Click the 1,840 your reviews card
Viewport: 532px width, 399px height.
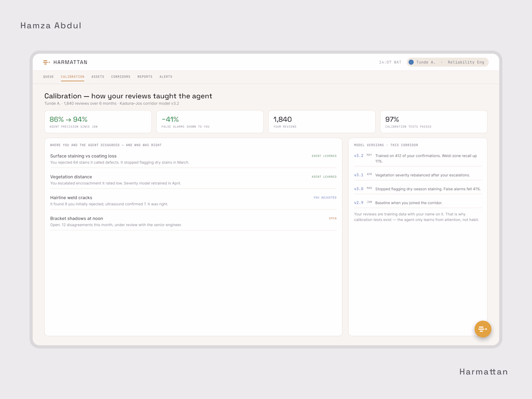tap(322, 122)
